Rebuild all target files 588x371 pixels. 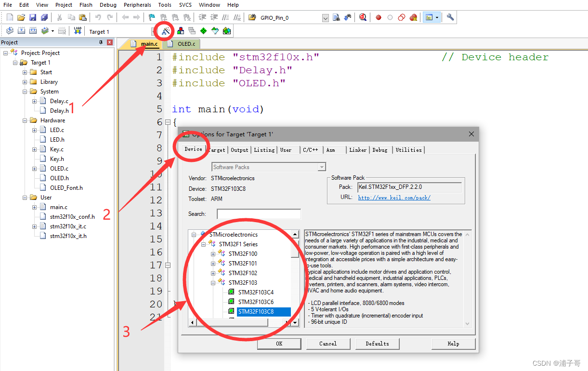[33, 31]
